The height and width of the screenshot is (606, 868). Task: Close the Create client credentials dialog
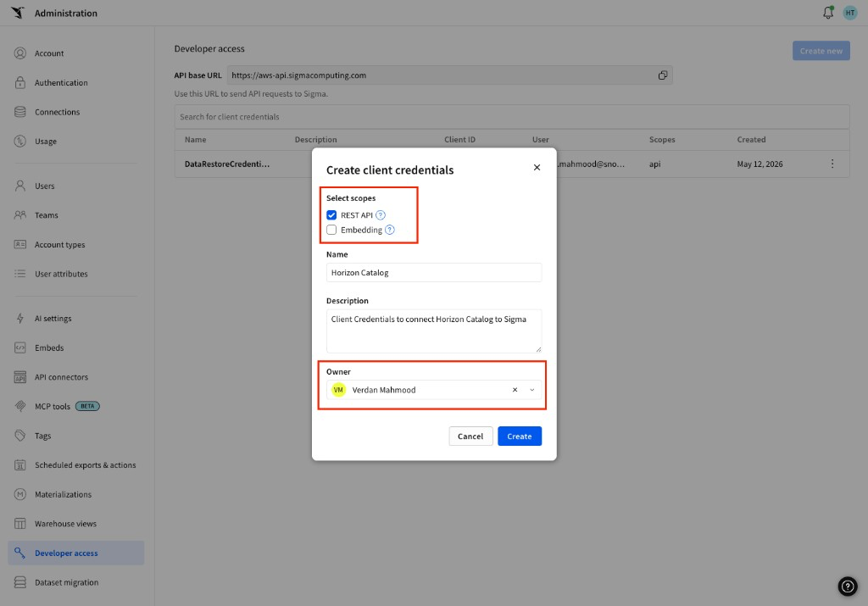point(537,167)
